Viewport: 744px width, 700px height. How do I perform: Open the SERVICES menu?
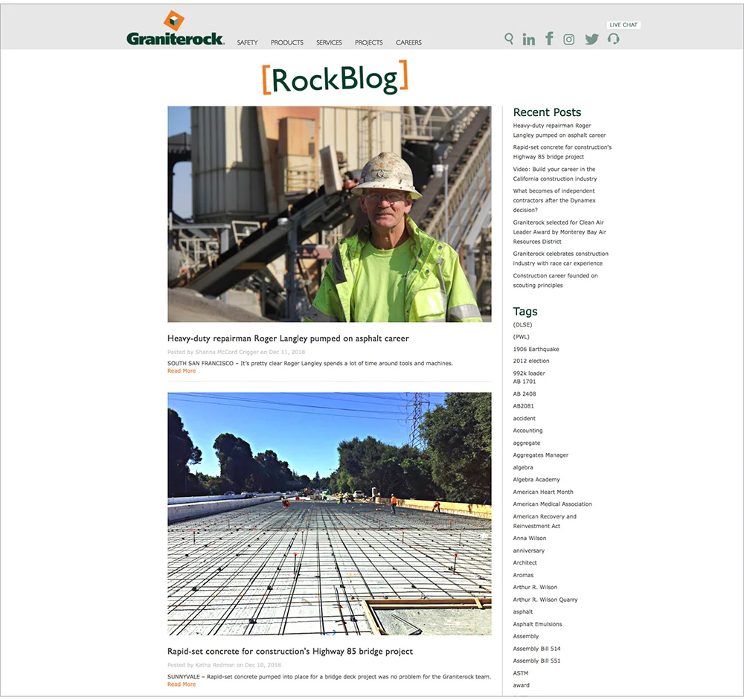(329, 42)
